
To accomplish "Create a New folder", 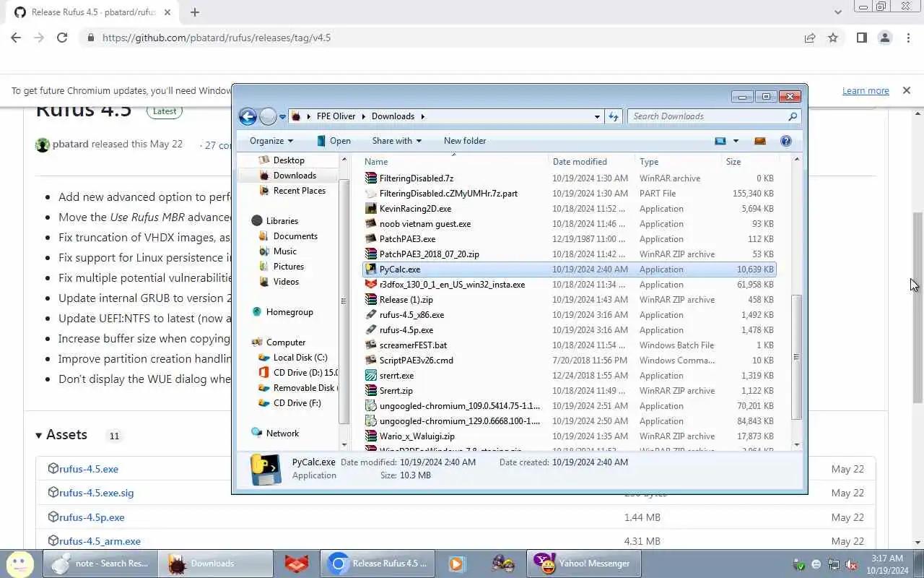I will coord(465,141).
